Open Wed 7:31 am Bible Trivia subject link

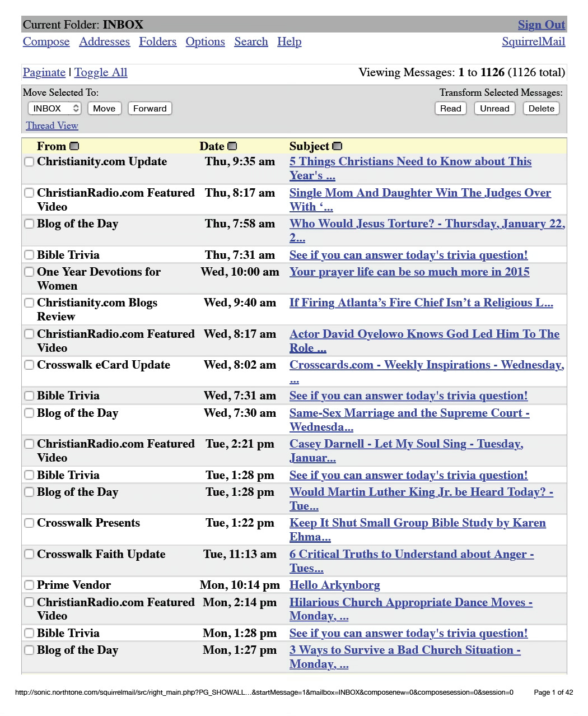(408, 396)
